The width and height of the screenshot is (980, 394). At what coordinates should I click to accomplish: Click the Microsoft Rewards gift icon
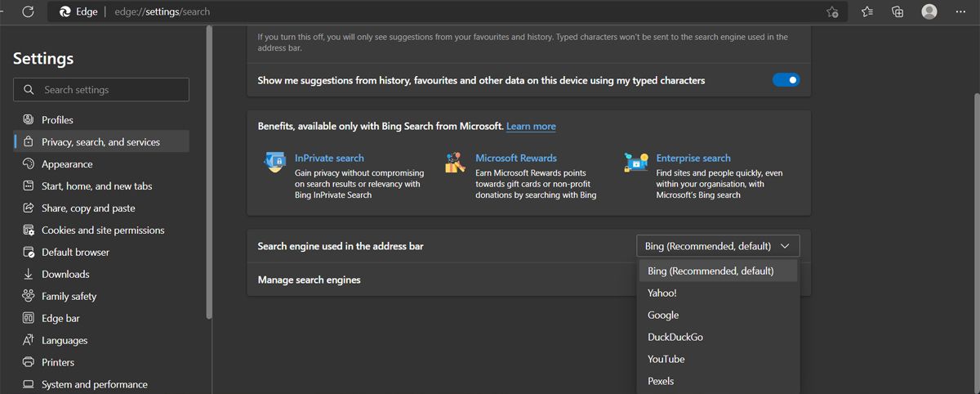point(455,162)
